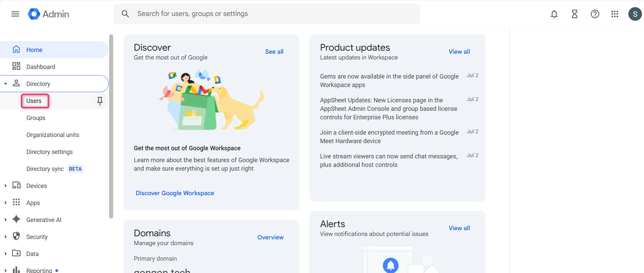Open Organizational units
This screenshot has height=273, width=644.
[53, 135]
